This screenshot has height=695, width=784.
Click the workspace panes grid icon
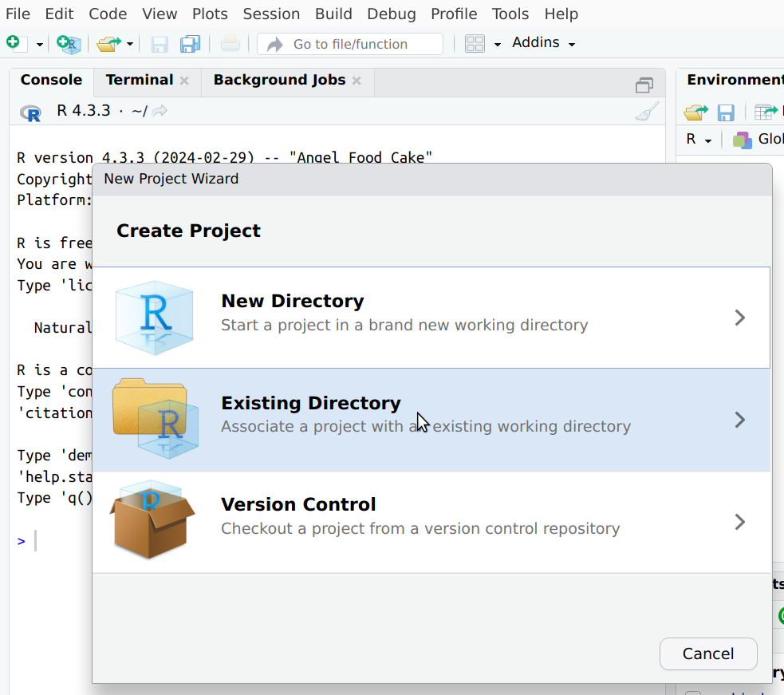coord(475,44)
